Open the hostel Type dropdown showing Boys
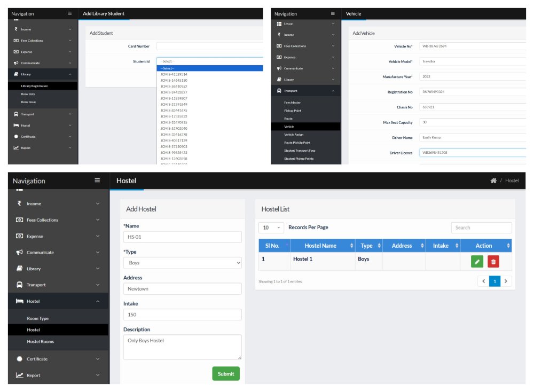This screenshot has width=534, height=392. (x=183, y=263)
